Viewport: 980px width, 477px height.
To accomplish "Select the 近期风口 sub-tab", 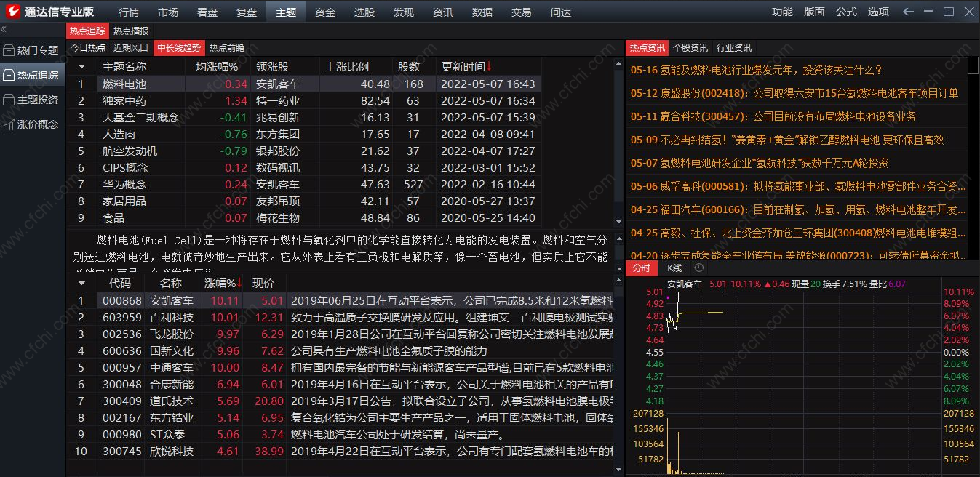I will click(x=131, y=47).
